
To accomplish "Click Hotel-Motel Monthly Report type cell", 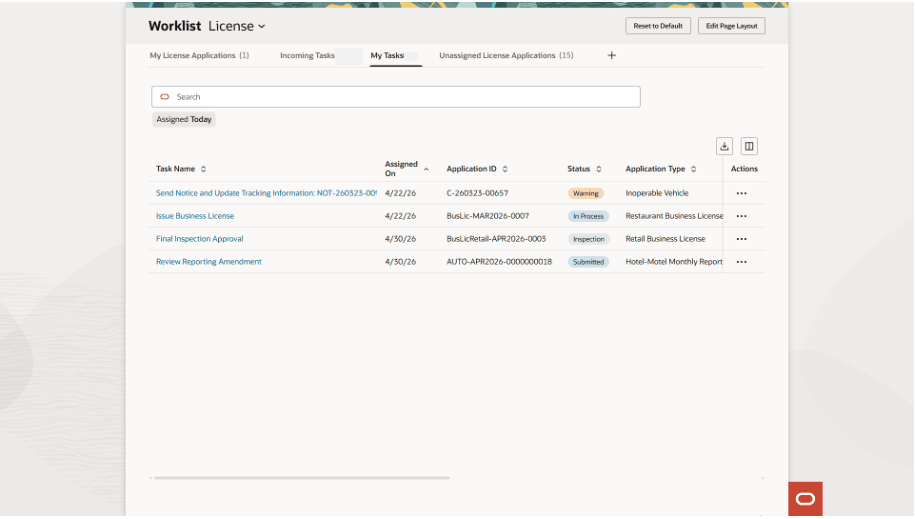I will [x=674, y=262].
